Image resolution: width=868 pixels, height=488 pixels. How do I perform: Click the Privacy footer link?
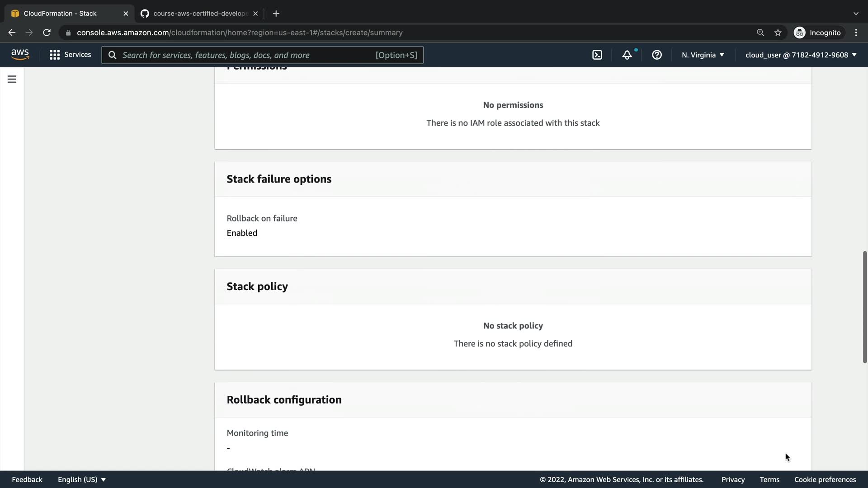click(733, 479)
